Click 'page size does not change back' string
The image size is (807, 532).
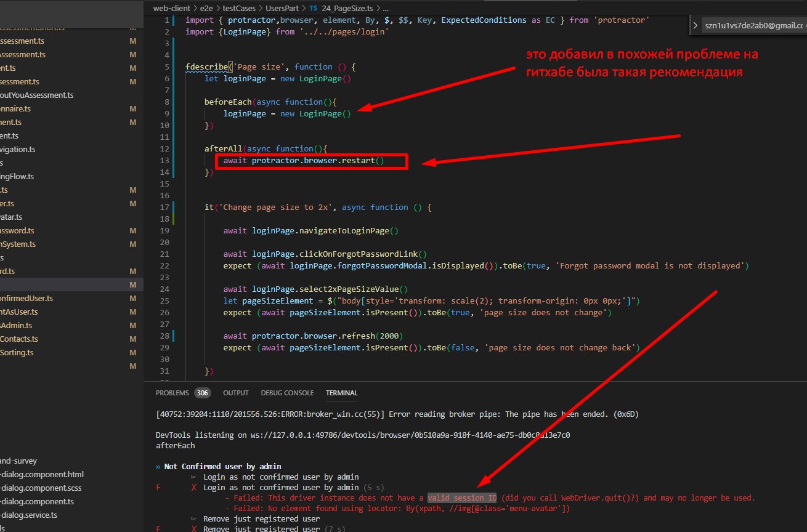click(x=561, y=347)
